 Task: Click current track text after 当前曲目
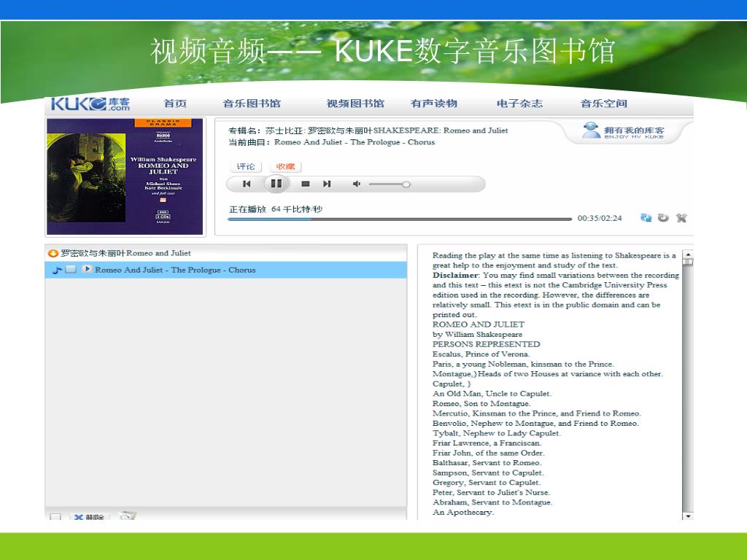click(x=355, y=142)
